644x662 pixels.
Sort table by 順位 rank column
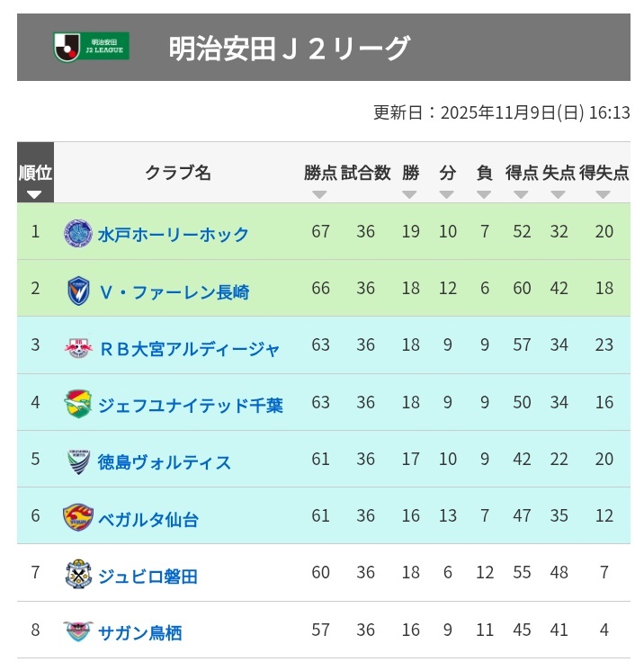pyautogui.click(x=35, y=193)
